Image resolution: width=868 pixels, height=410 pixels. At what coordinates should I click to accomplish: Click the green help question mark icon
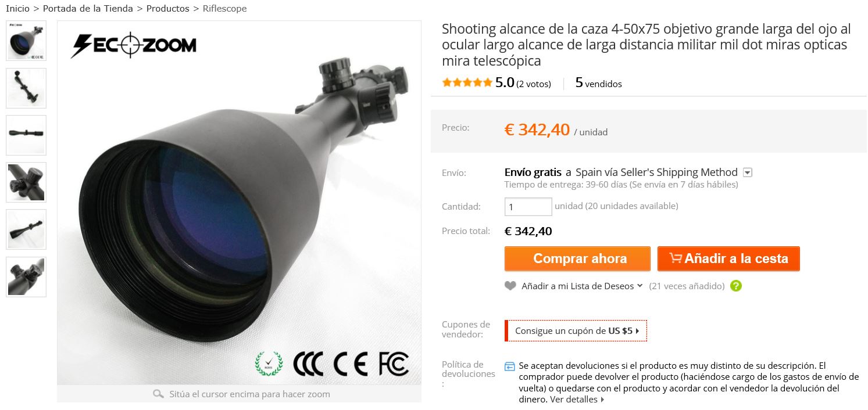[x=736, y=286]
